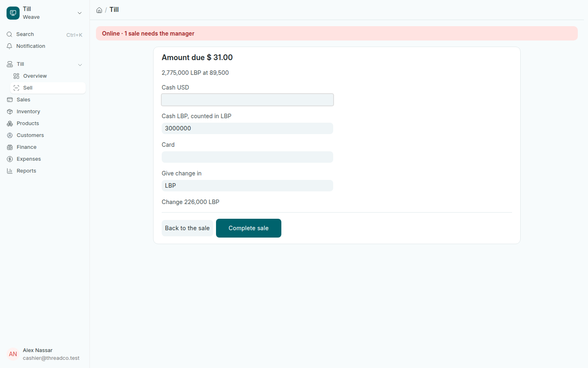Screen dimensions: 588x368
Task: Open the Overview menu item
Action: [x=48, y=76]
